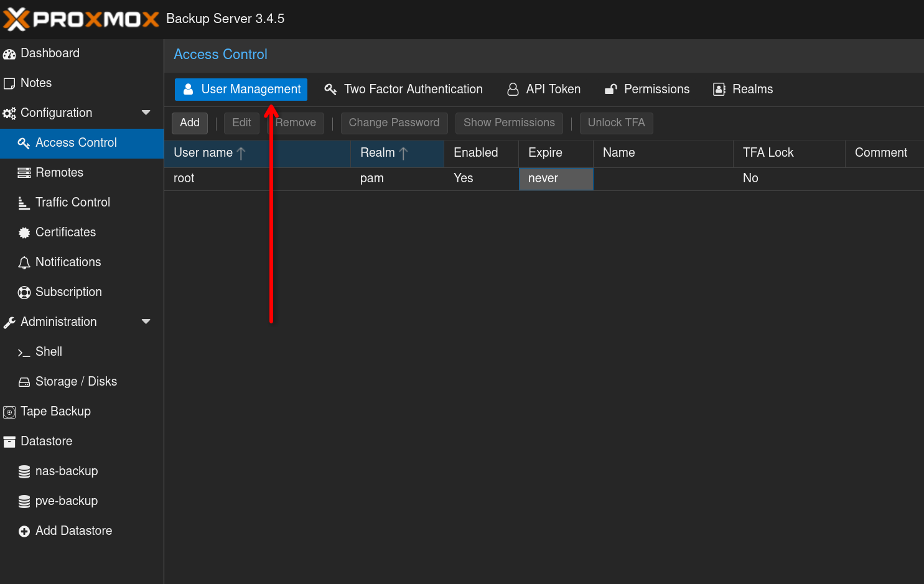Click the Change Password button
The width and height of the screenshot is (924, 584).
394,123
